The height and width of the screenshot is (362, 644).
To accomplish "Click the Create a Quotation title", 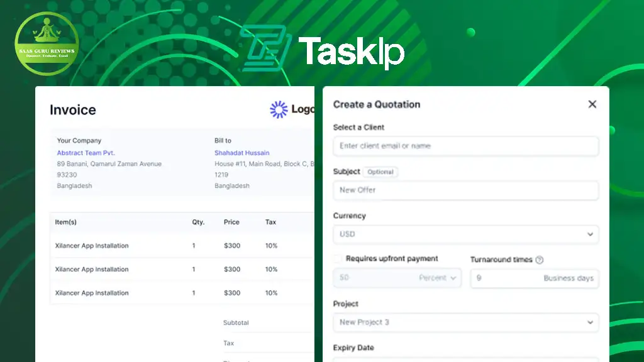I will [377, 104].
